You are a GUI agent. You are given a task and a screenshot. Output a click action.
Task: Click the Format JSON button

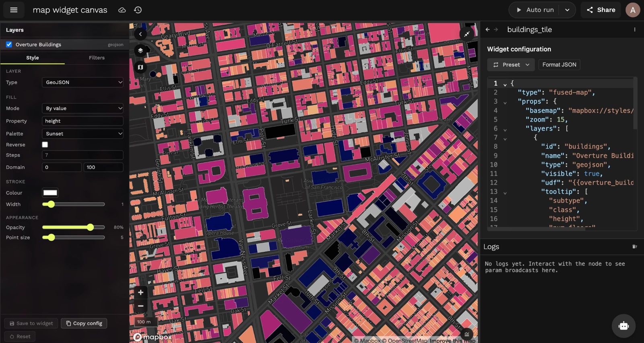click(559, 65)
